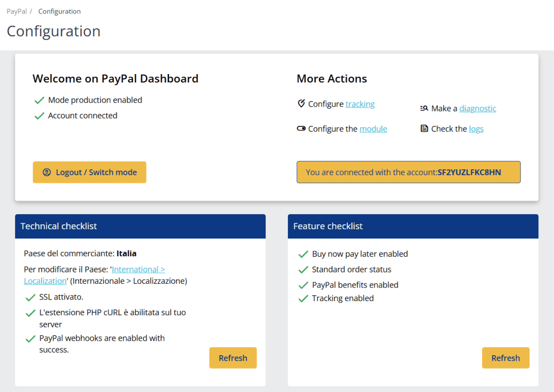
Task: Click the tracking configuration icon
Action: tap(301, 103)
